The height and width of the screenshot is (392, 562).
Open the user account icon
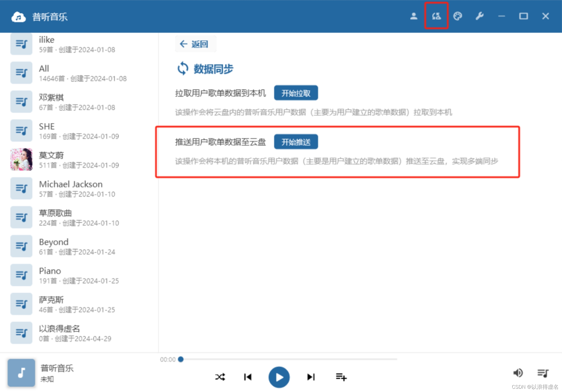click(x=414, y=16)
